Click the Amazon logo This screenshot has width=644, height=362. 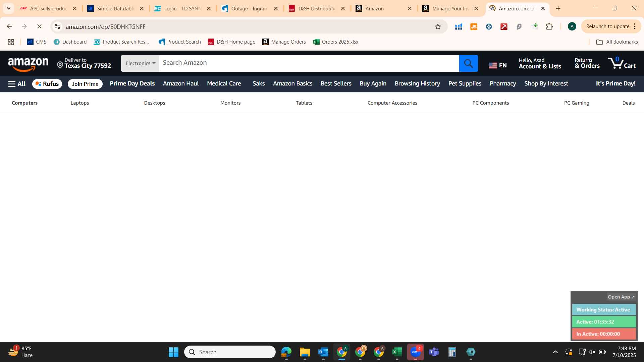click(x=28, y=64)
